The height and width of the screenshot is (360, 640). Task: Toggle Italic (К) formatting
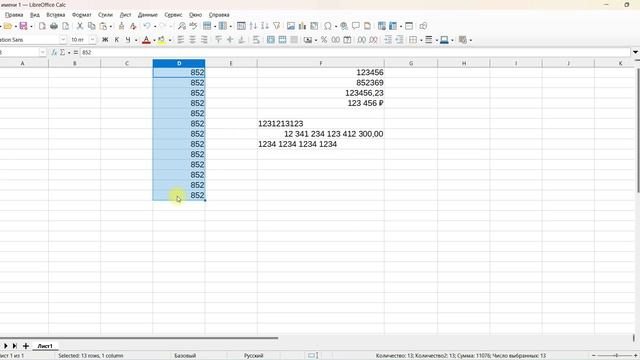point(117,40)
